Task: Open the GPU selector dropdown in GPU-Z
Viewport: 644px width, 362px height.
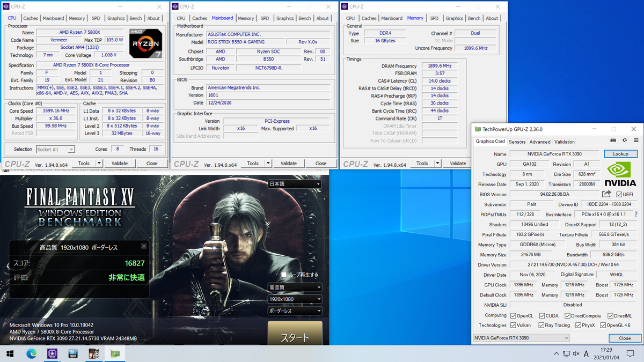Action: pyautogui.click(x=521, y=338)
